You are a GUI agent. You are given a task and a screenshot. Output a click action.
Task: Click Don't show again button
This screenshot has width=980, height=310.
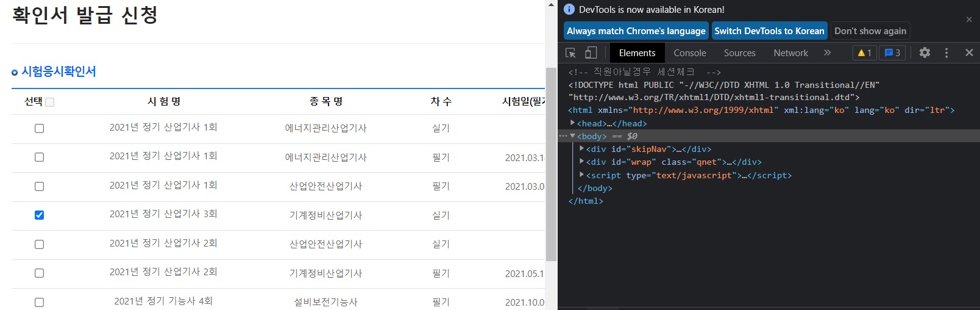[870, 31]
